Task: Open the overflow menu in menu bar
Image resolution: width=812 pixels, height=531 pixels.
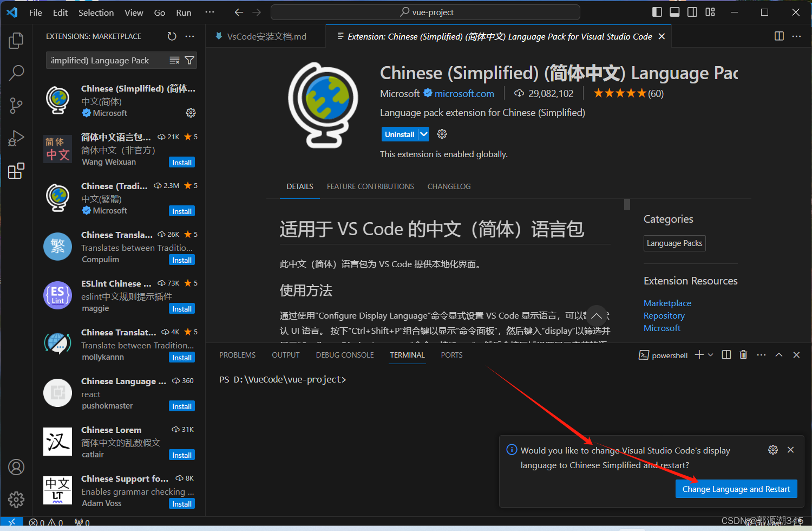Action: click(209, 12)
